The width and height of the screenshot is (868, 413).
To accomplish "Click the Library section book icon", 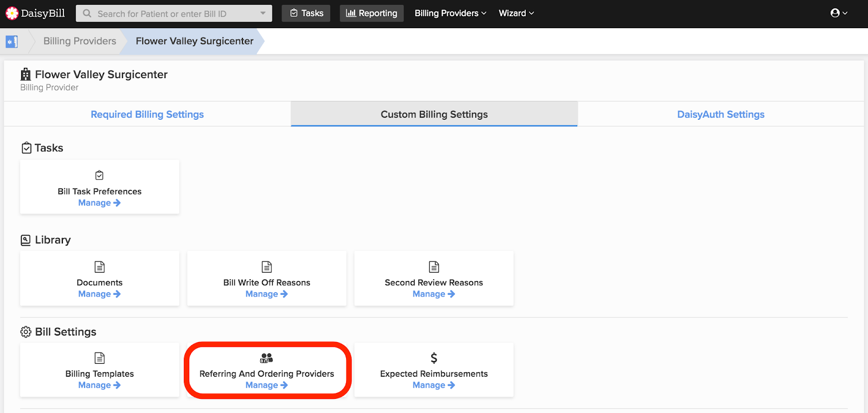I will 25,240.
